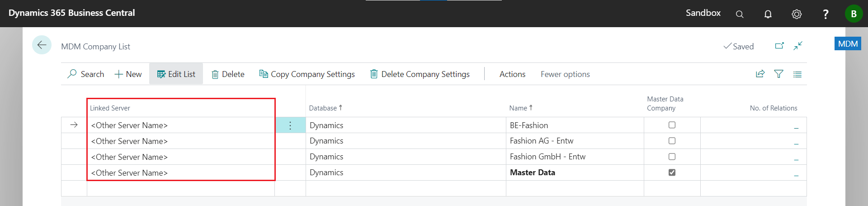Delete the selected company
868x206 pixels.
[x=228, y=74]
